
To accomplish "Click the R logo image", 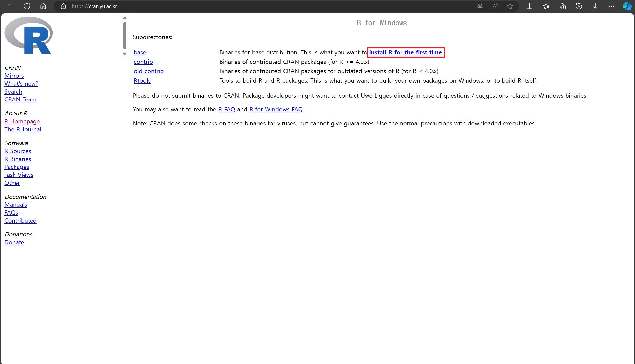I will (x=29, y=35).
